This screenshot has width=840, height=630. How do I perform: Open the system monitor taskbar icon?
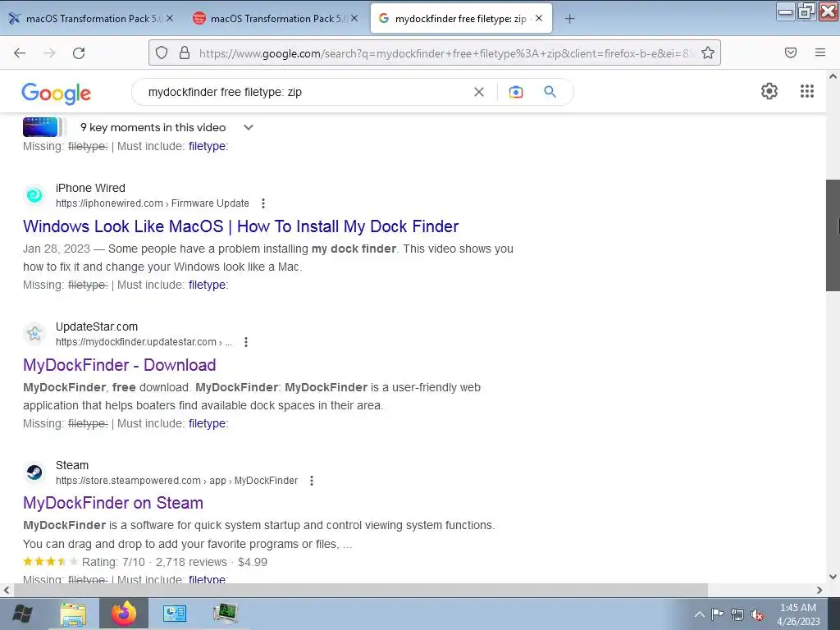tap(225, 614)
